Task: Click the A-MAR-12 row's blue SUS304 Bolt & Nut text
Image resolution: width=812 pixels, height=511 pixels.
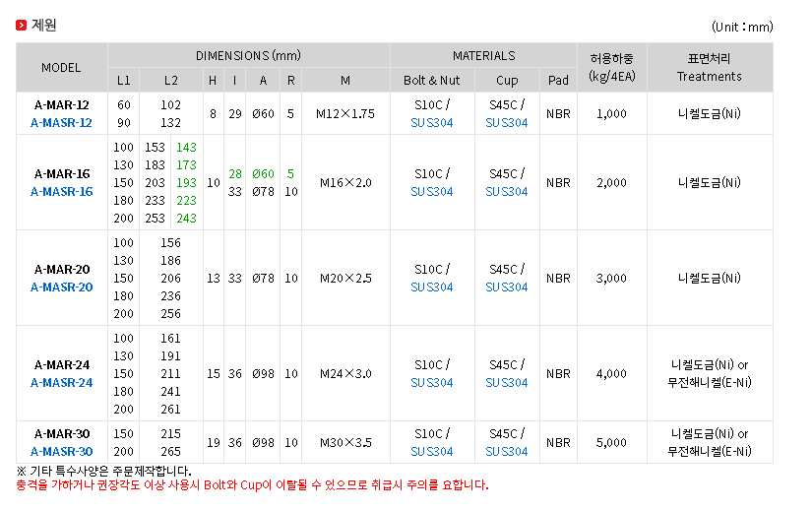Action: (x=432, y=123)
